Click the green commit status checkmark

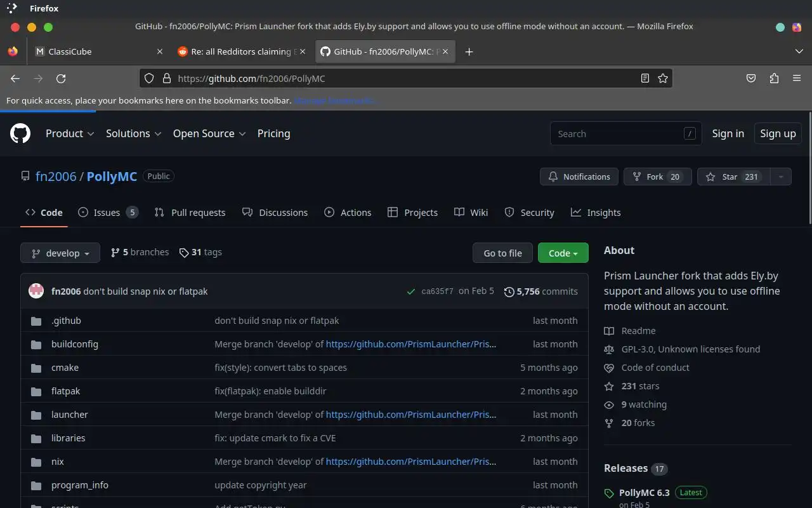[411, 291]
